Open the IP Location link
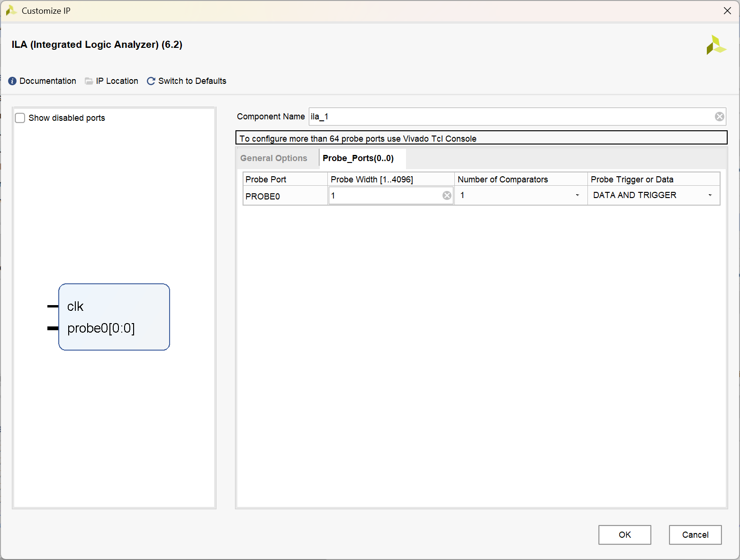This screenshot has width=740, height=560. (117, 81)
